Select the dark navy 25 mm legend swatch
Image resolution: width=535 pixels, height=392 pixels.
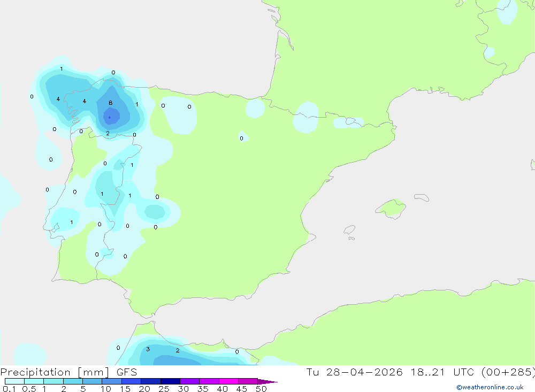170,381
